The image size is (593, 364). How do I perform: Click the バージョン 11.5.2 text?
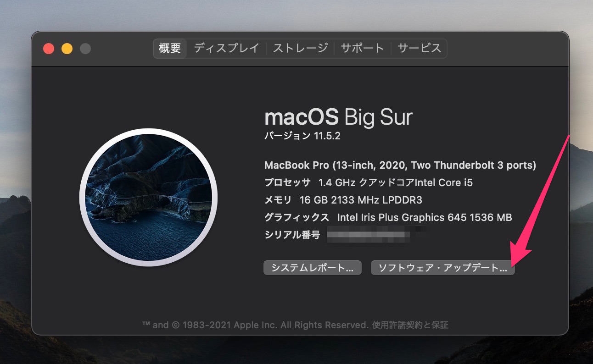tap(302, 136)
